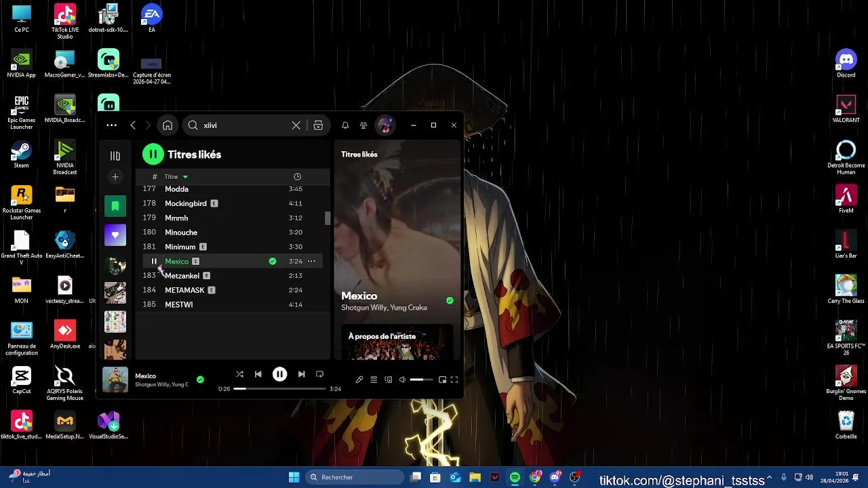Open VALORANT desktop shortcut
The height and width of the screenshot is (488, 868).
click(846, 108)
